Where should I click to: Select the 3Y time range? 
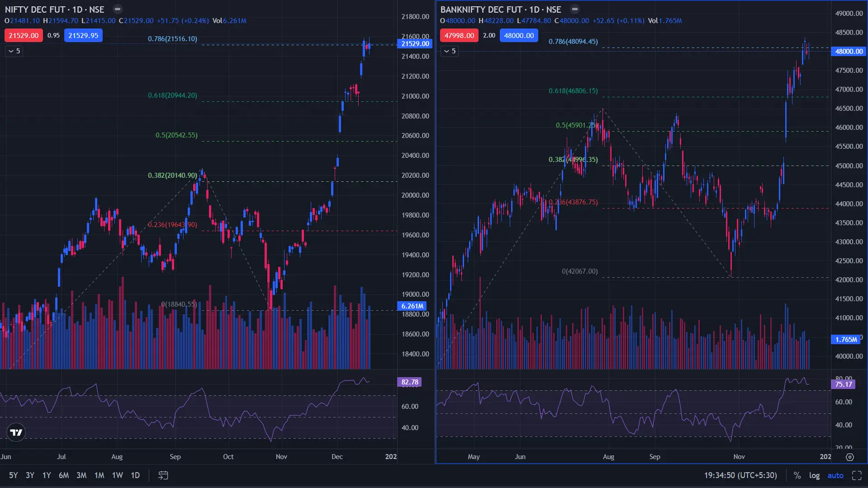click(30, 475)
